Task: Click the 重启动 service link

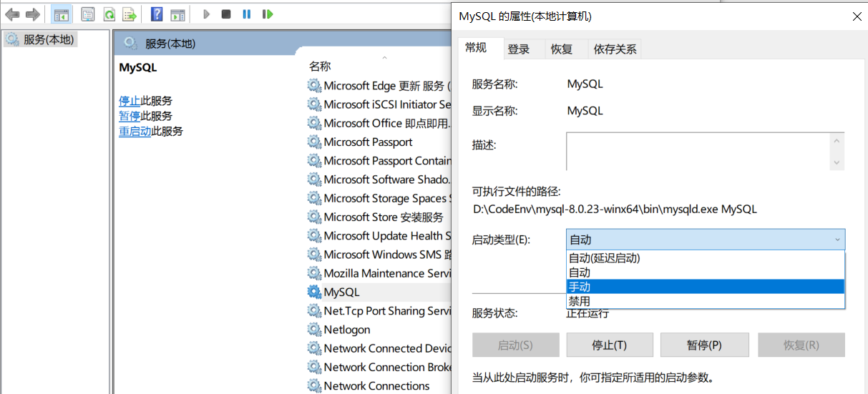Action: (135, 132)
